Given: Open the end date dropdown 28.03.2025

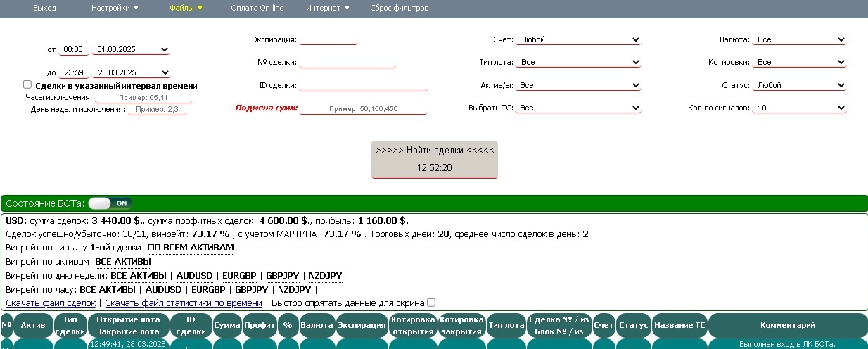Looking at the screenshot, I should pos(131,72).
